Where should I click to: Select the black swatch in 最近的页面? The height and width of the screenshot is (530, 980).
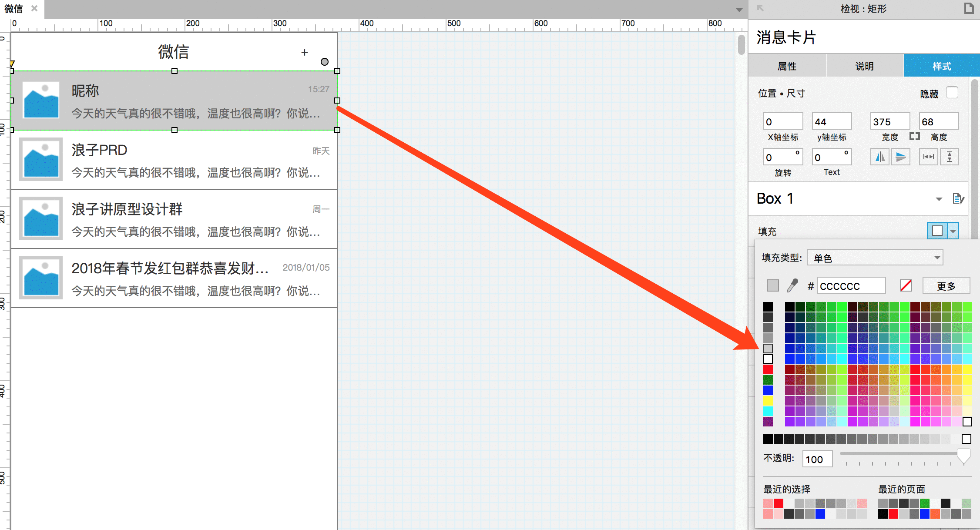coord(883,514)
